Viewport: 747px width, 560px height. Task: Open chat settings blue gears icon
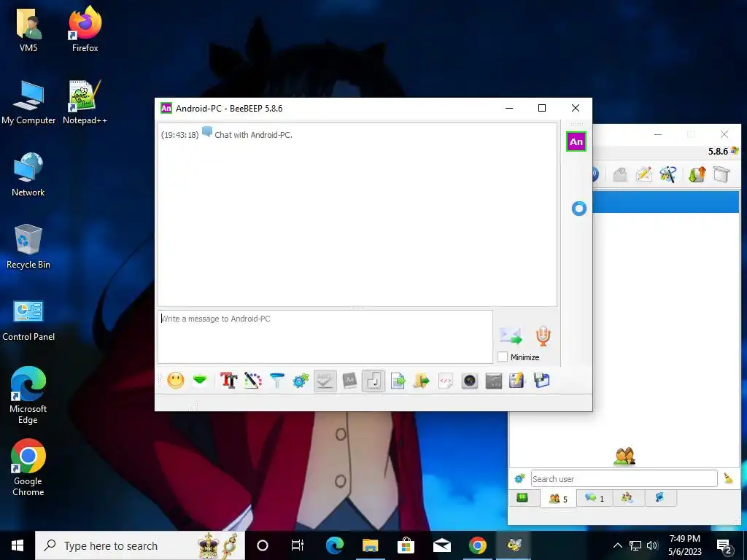(301, 381)
